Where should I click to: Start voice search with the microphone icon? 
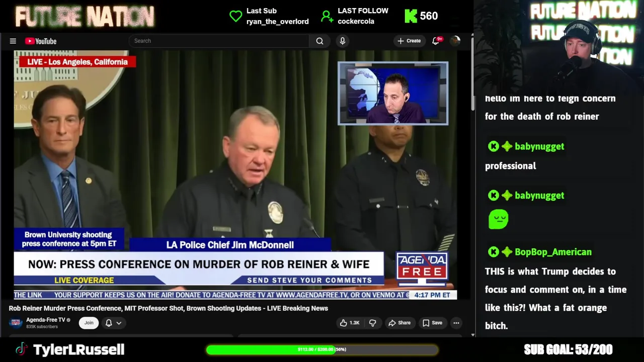coord(343,41)
